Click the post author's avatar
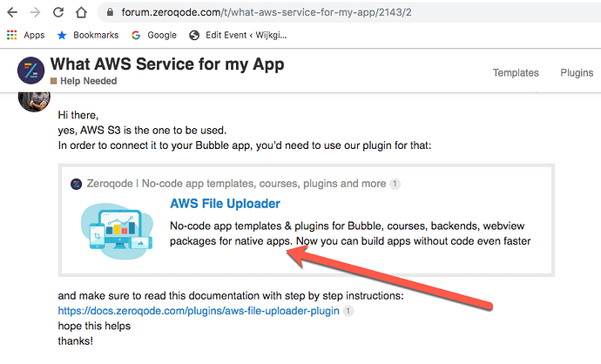Image resolution: width=601 pixels, height=364 pixels. pyautogui.click(x=34, y=102)
